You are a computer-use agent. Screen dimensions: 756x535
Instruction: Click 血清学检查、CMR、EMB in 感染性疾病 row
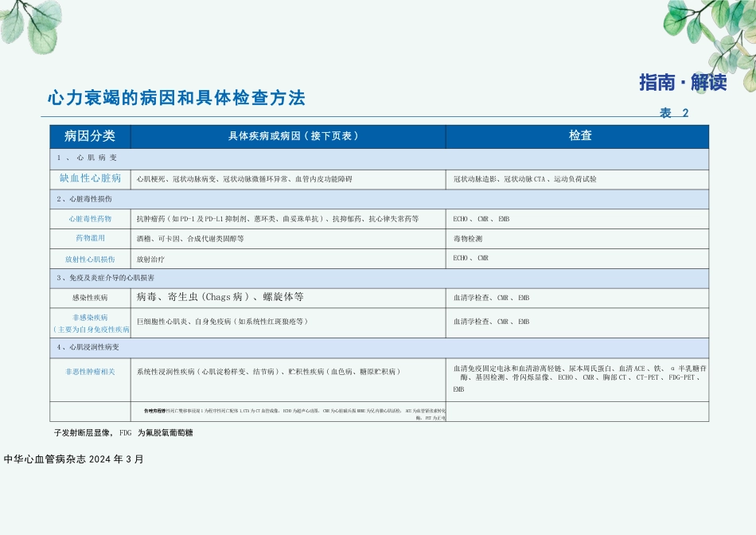point(577,298)
